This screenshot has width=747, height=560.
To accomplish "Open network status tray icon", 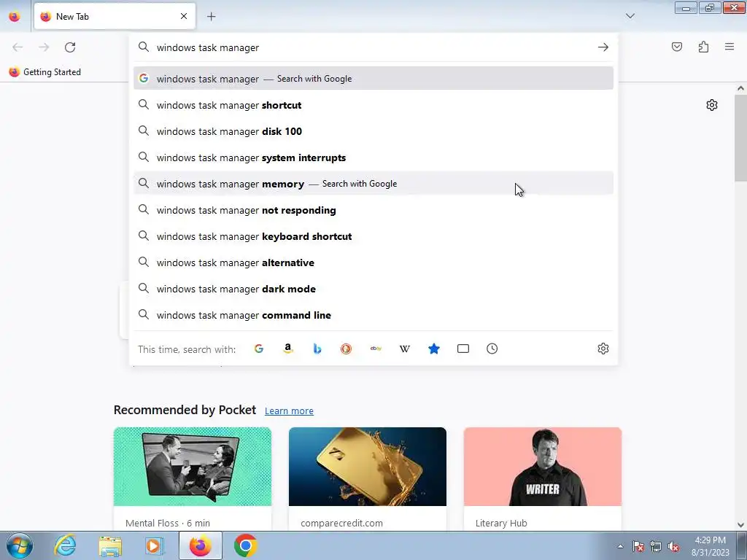I will click(656, 546).
